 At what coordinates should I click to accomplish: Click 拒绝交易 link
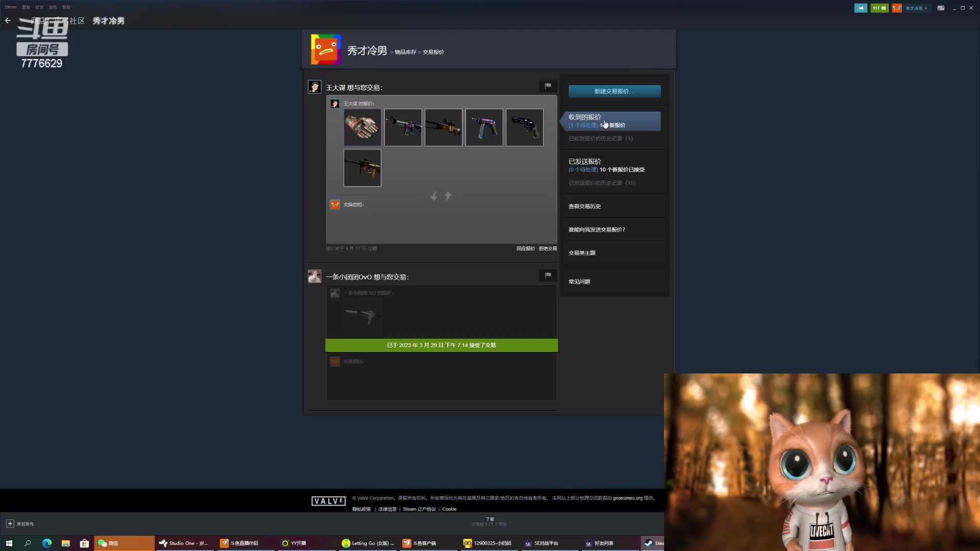548,249
